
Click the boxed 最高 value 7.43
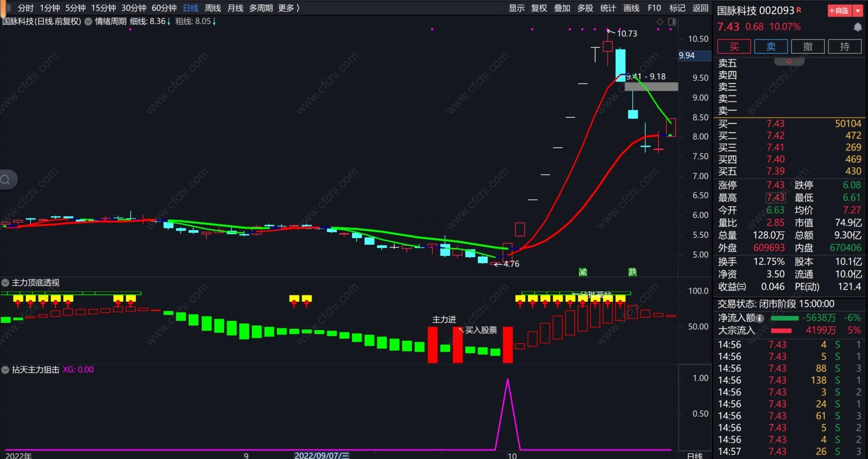[x=775, y=198]
